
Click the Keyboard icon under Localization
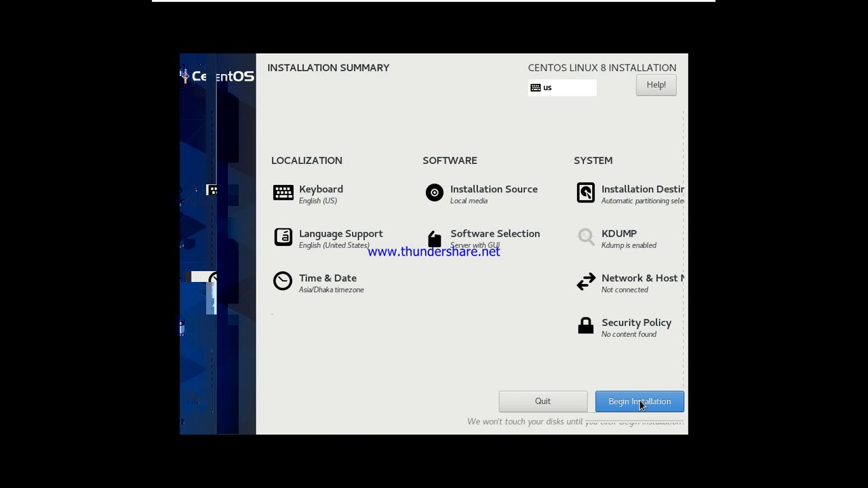click(283, 192)
